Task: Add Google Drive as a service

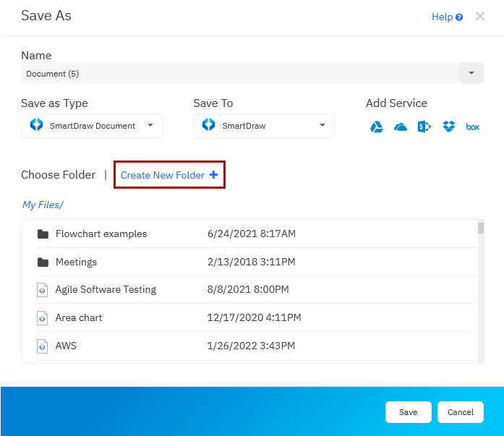Action: (376, 127)
